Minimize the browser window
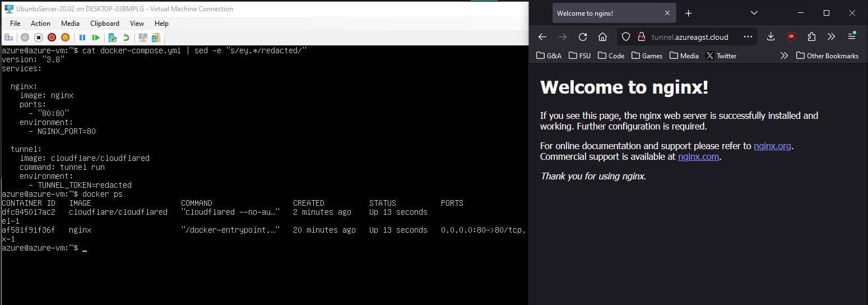Viewport: 868px width, 305px height. [x=801, y=13]
